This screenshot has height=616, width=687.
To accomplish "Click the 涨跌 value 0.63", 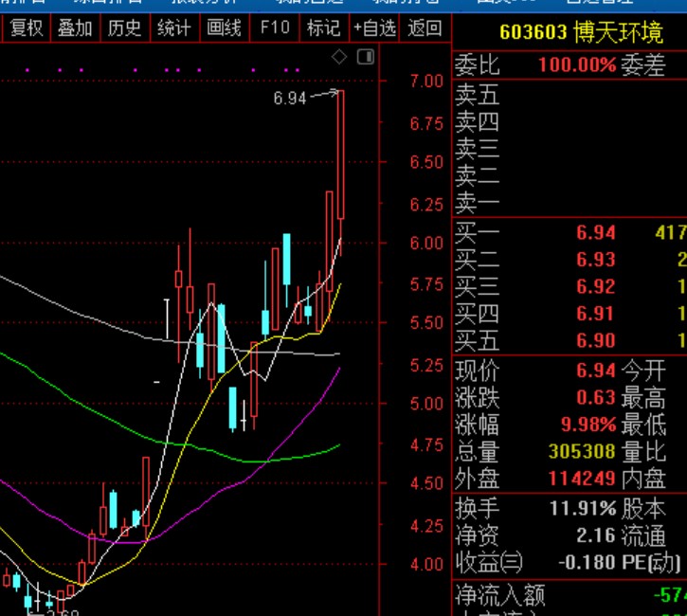I will point(596,398).
